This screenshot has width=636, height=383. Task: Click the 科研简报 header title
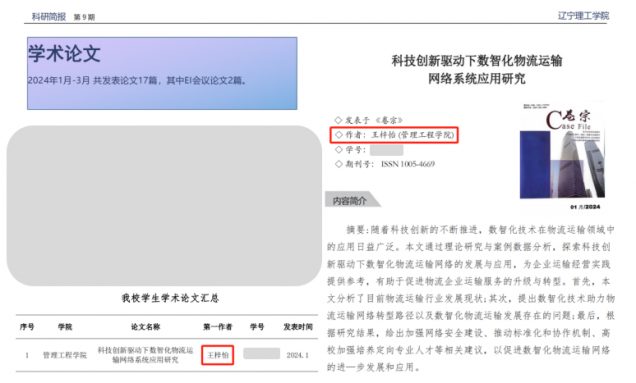tap(49, 17)
